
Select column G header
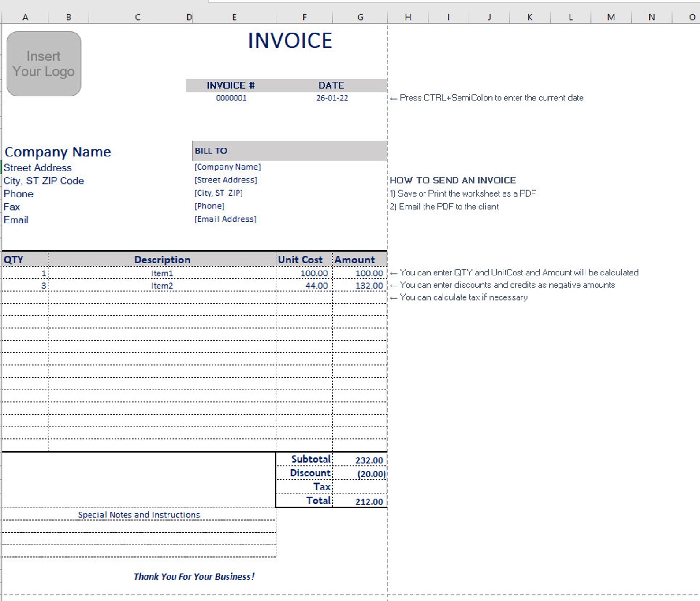pyautogui.click(x=360, y=17)
